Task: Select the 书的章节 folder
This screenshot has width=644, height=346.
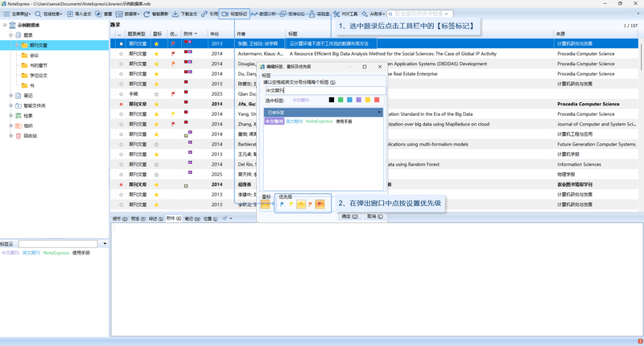Action: pyautogui.click(x=38, y=65)
